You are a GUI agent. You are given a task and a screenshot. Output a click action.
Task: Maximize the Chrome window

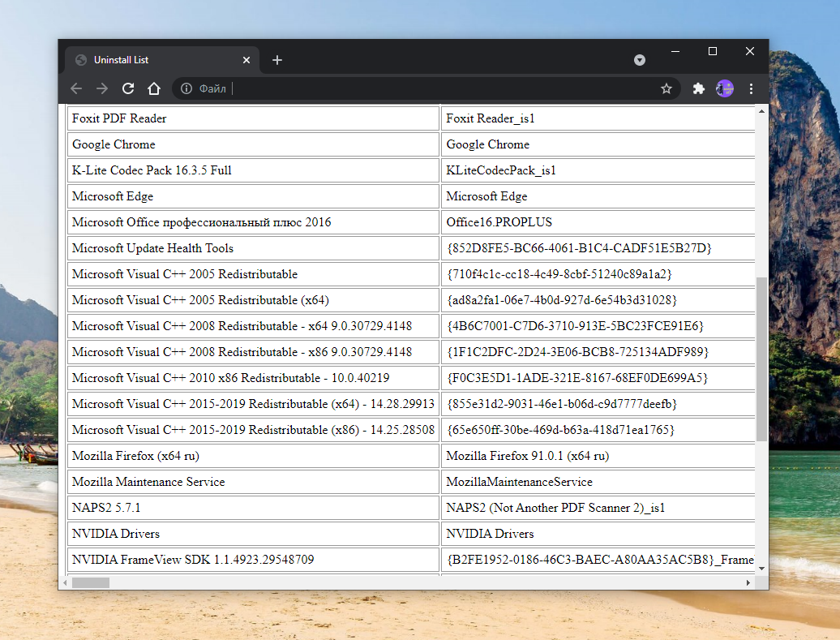(x=713, y=51)
